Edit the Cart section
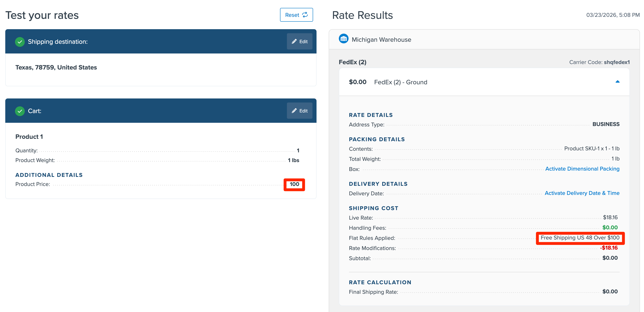The image size is (644, 312). point(299,111)
